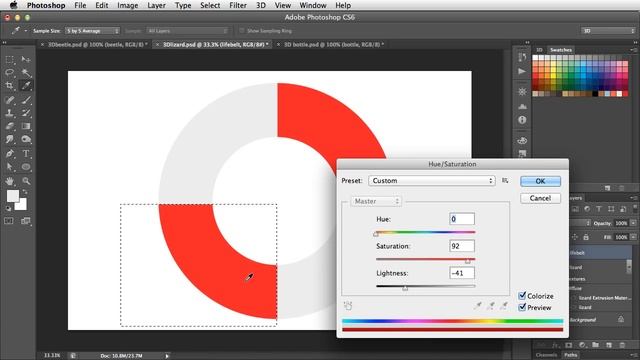The width and height of the screenshot is (640, 360).
Task: Open the Sample All Layers dropdown
Action: 187,31
